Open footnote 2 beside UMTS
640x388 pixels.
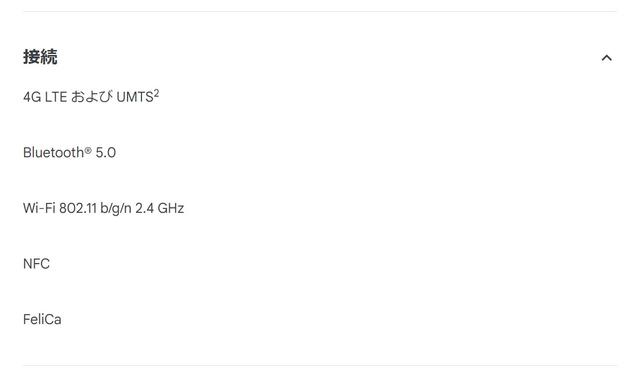click(156, 93)
